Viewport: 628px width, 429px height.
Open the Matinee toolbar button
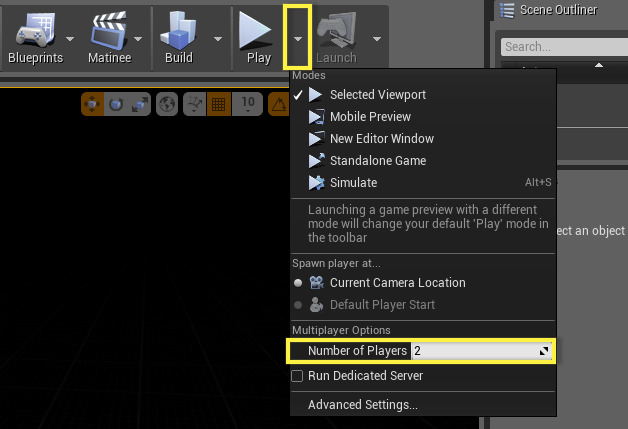click(x=109, y=38)
